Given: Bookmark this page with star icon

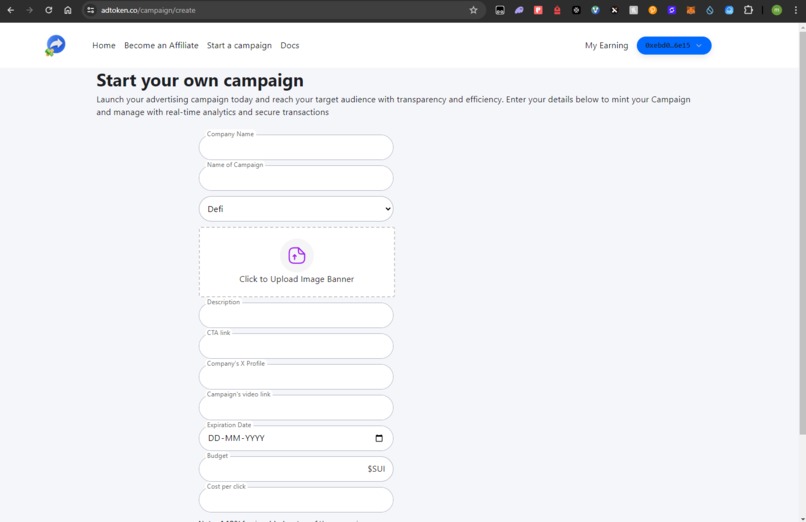Looking at the screenshot, I should coord(473,10).
